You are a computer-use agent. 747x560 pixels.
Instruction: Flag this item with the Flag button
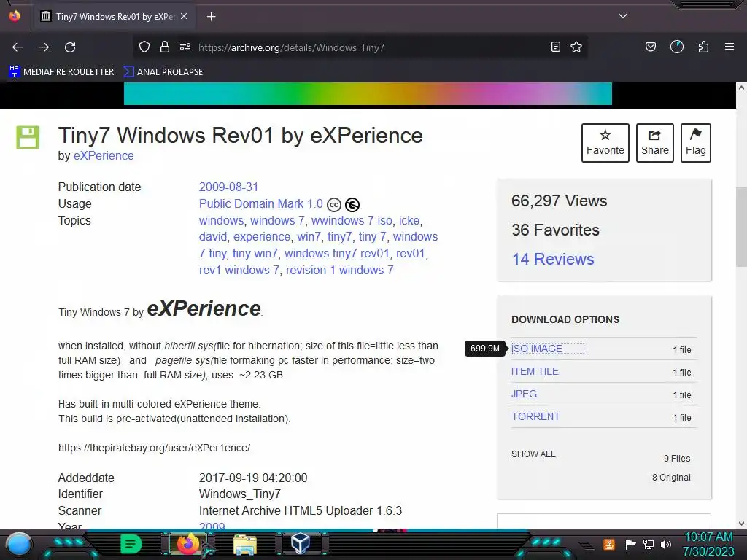click(695, 143)
